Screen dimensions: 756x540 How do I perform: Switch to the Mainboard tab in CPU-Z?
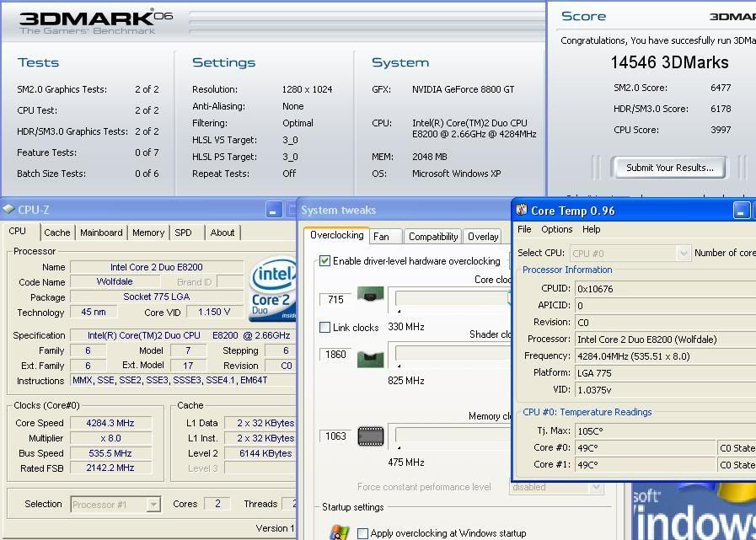pyautogui.click(x=101, y=233)
